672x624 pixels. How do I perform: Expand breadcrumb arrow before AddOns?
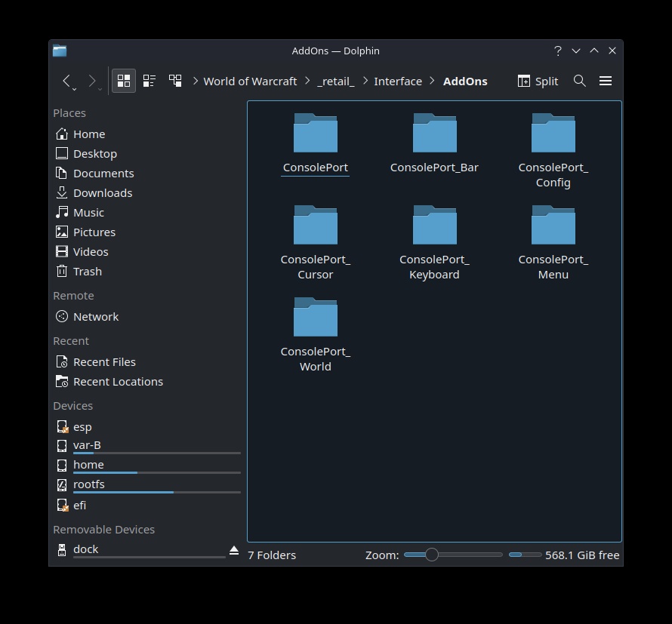[432, 81]
